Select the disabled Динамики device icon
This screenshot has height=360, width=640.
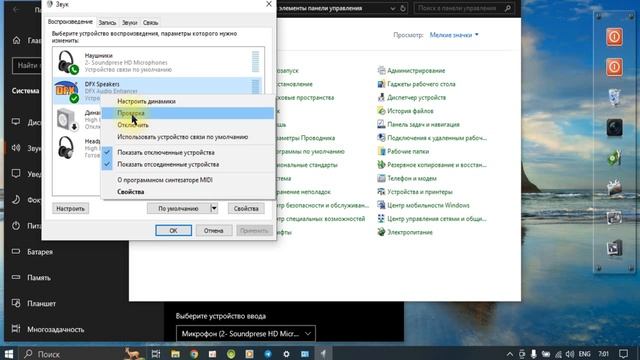coord(67,119)
